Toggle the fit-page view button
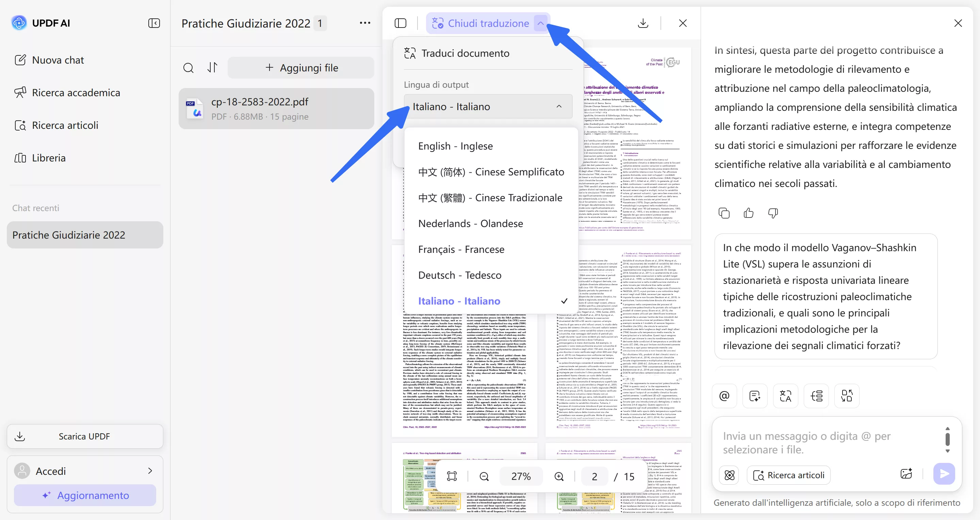Image resolution: width=980 pixels, height=520 pixels. (452, 476)
